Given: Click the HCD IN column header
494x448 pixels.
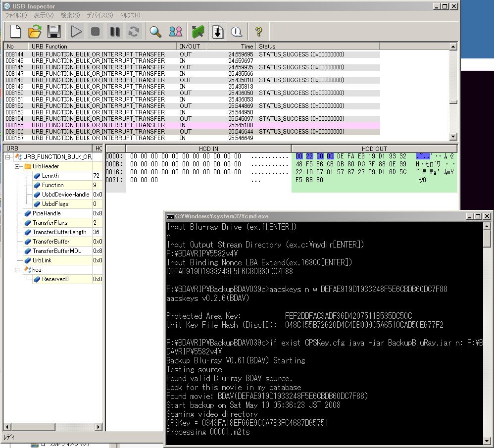Looking at the screenshot, I should 208,149.
